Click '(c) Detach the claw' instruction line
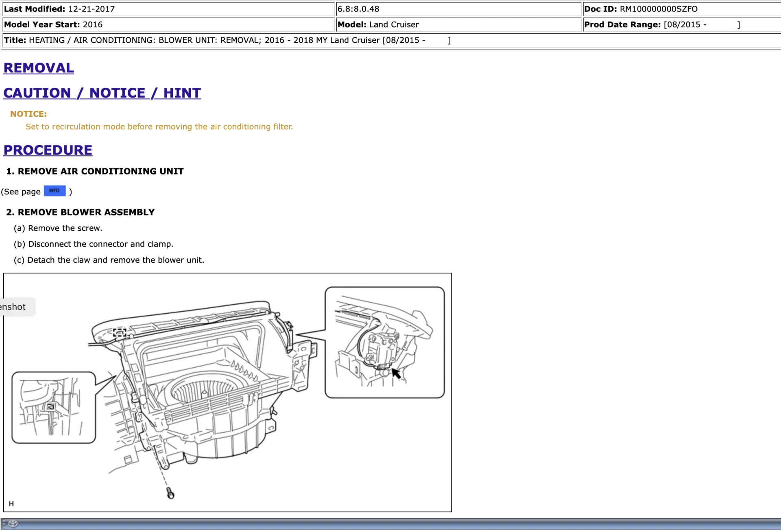781x532 pixels. coord(109,260)
